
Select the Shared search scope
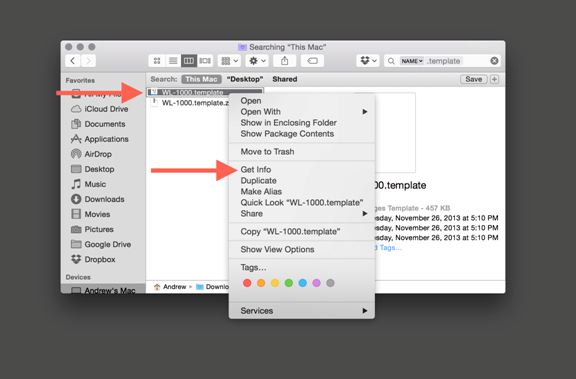click(x=285, y=79)
